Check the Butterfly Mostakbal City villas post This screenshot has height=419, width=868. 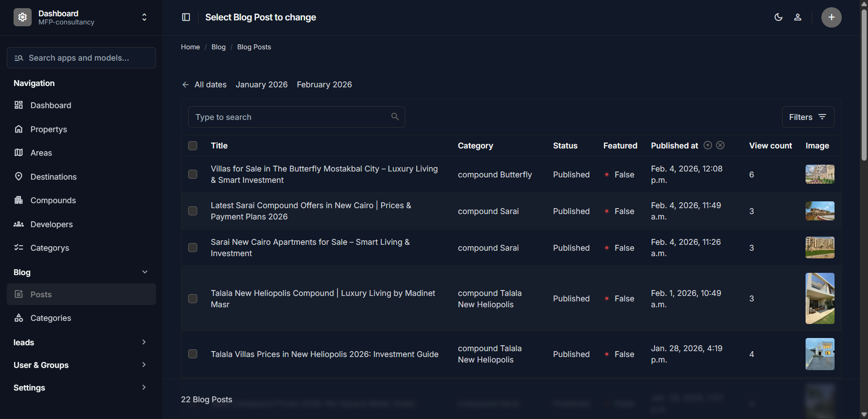[193, 175]
